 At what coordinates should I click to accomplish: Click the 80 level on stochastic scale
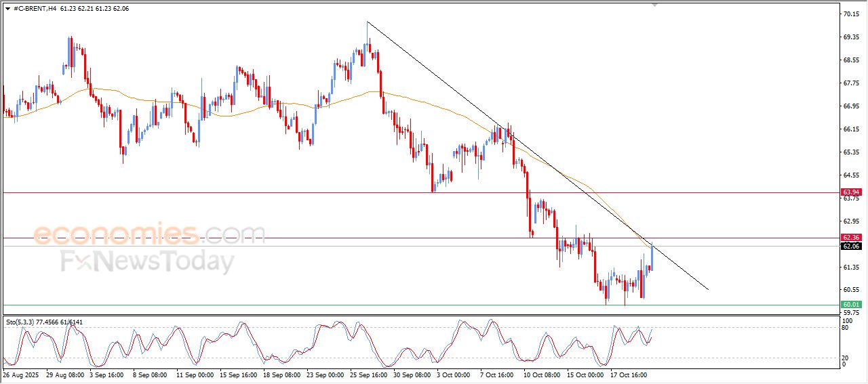(845, 328)
